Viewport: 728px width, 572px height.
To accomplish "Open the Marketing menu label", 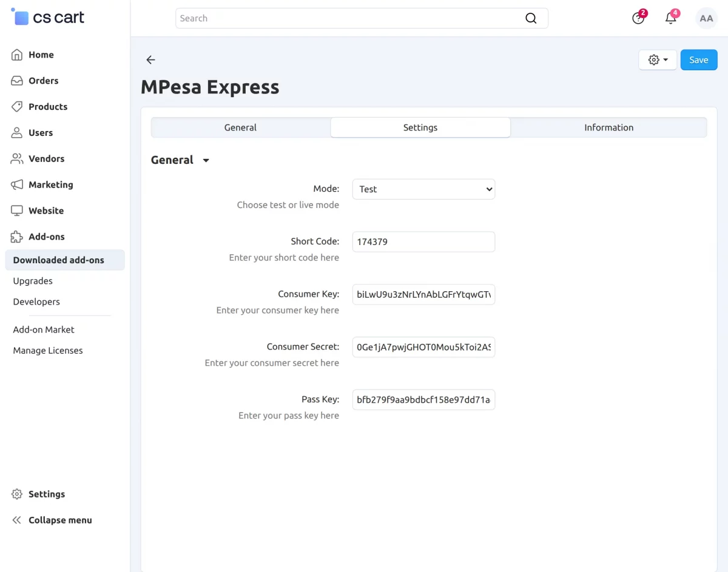I will (51, 185).
